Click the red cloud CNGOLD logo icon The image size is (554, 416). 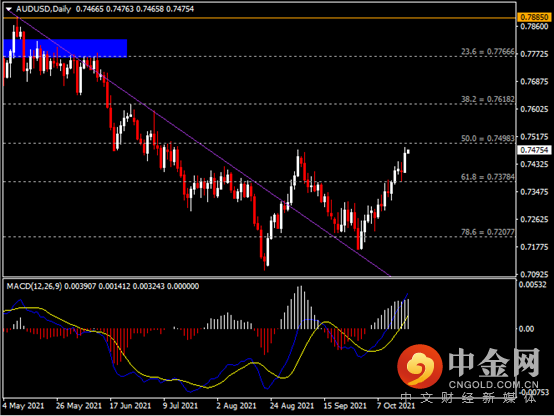(420, 366)
